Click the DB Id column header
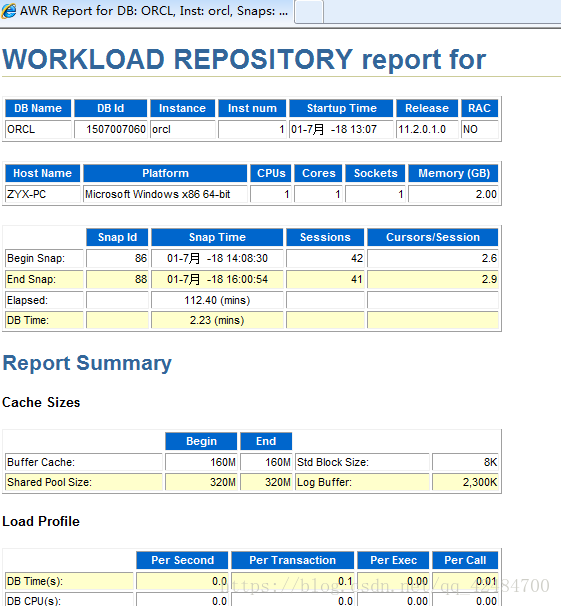The width and height of the screenshot is (561, 606). [x=110, y=108]
